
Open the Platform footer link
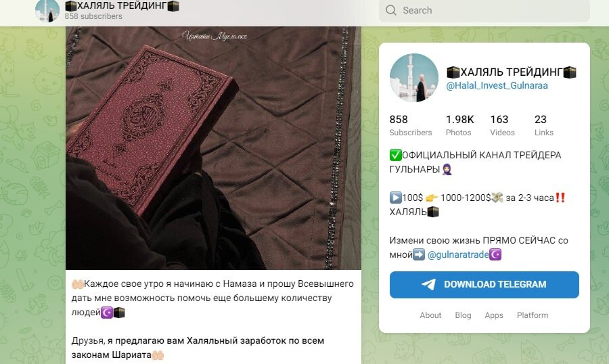[533, 315]
